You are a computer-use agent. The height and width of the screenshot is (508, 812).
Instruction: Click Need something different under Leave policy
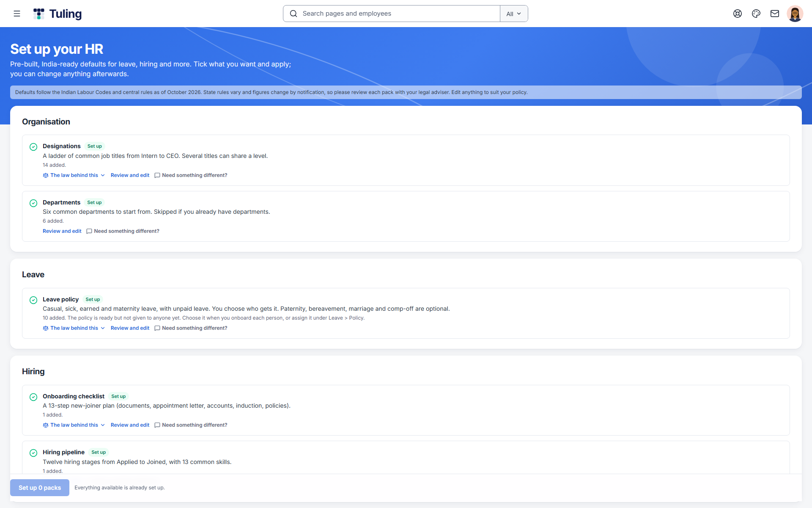191,328
